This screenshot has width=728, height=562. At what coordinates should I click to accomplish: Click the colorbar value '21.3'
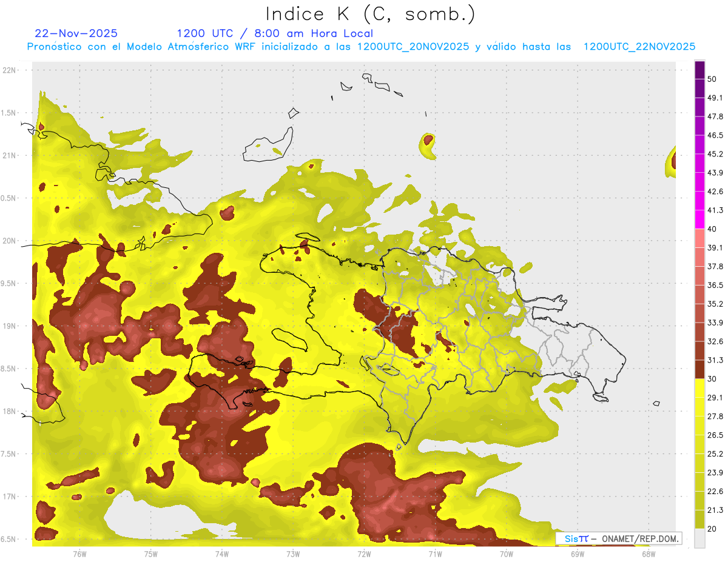point(715,510)
